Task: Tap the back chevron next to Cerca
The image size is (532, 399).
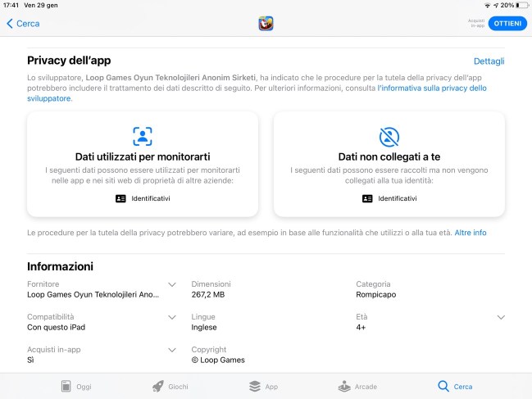Action: 10,24
